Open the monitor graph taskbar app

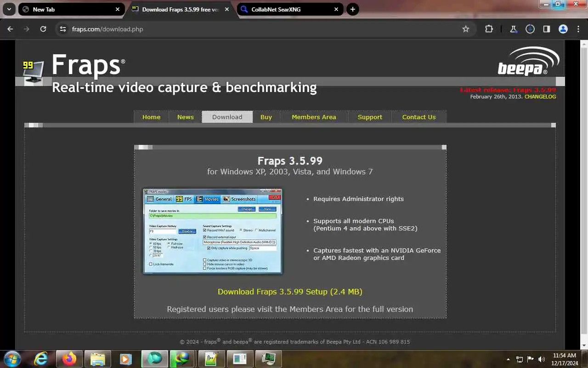coord(268,359)
